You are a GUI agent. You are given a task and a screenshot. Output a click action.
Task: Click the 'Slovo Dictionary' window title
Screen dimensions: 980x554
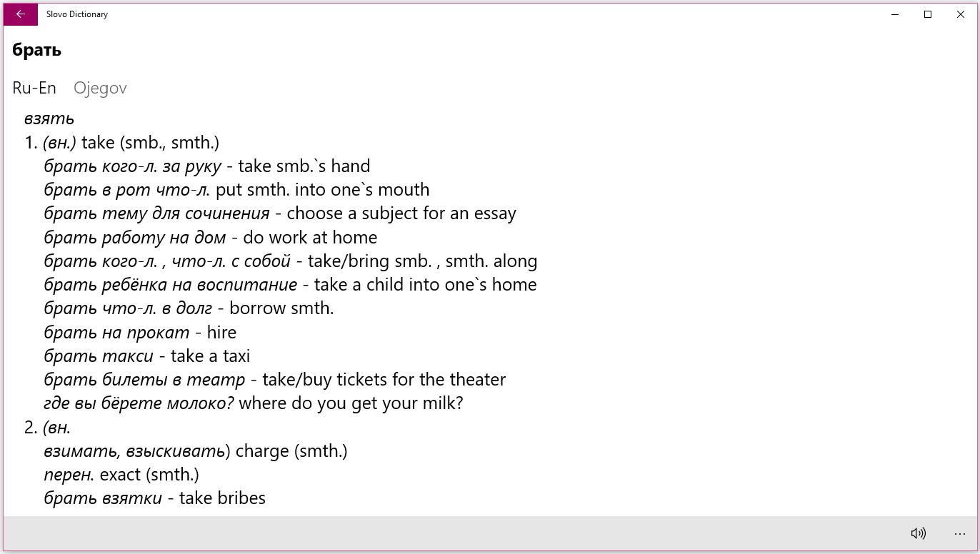coord(77,14)
